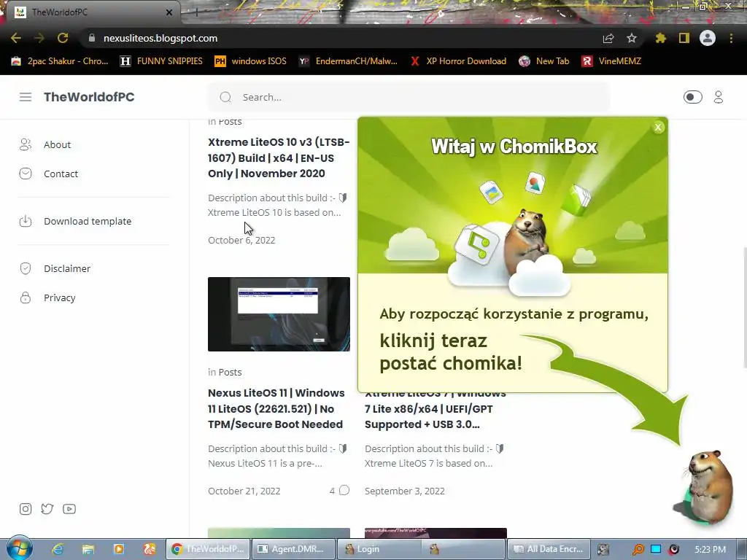Open VineMEMZ bookmark
747x560 pixels.
coord(611,61)
